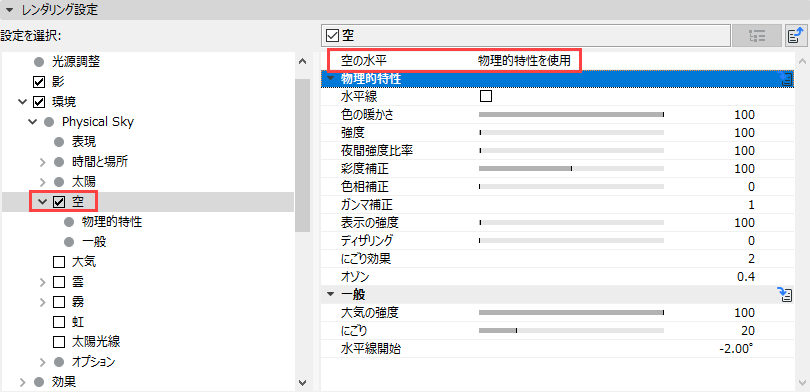Select 表現 in the settings tree
This screenshot has height=392, width=810.
coord(84,142)
